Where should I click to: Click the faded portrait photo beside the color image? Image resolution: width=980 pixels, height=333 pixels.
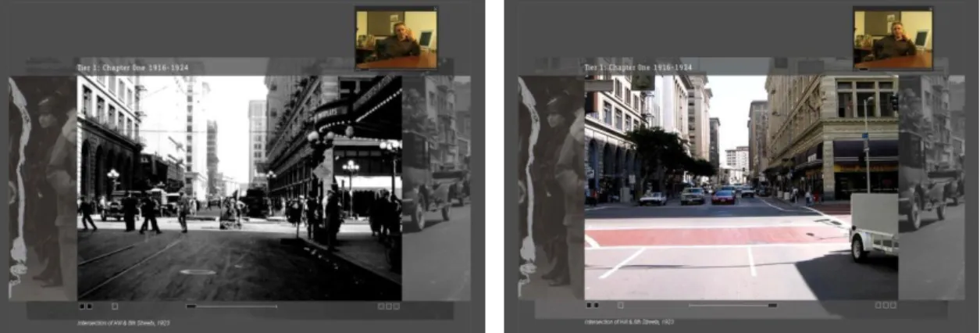[x=551, y=188]
